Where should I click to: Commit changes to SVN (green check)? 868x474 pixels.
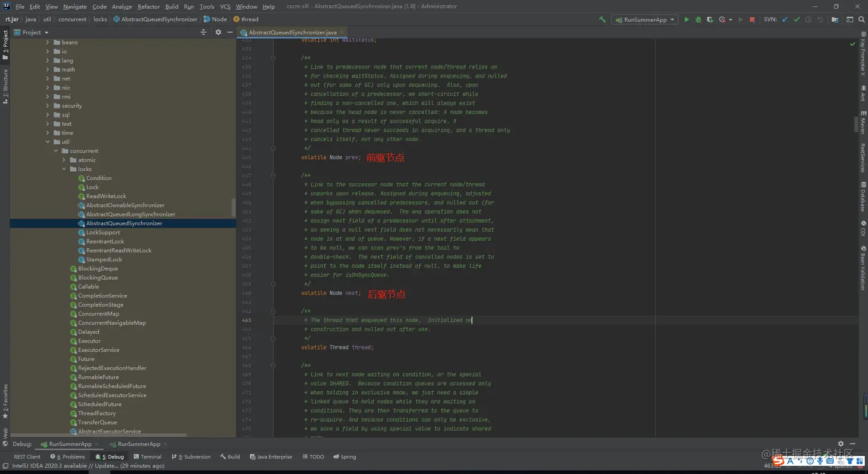click(797, 20)
